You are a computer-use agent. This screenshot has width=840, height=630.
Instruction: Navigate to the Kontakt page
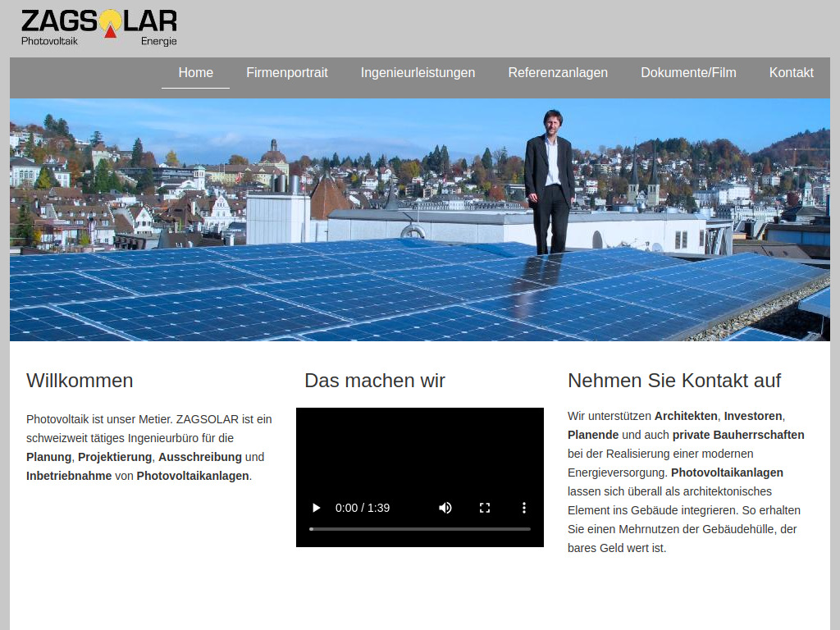click(791, 72)
